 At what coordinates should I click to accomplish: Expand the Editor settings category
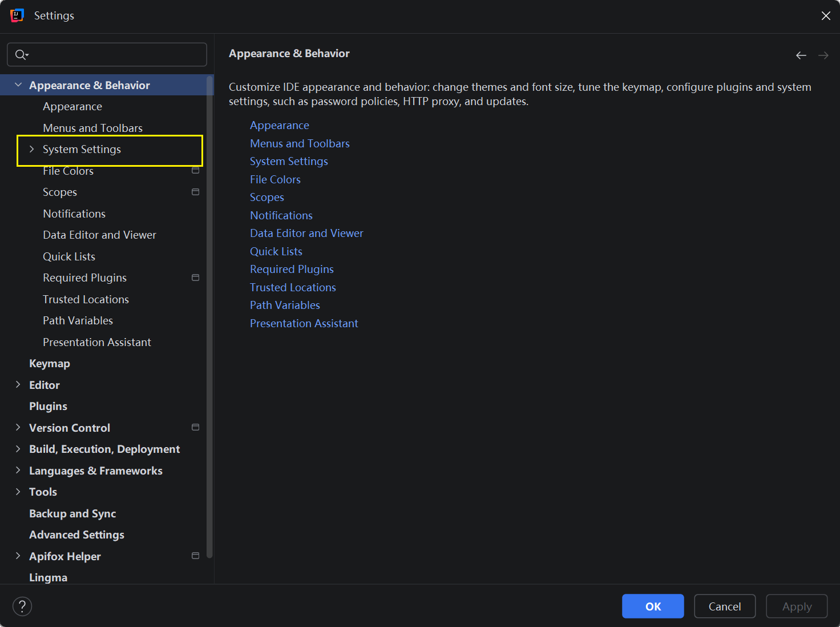click(x=18, y=385)
